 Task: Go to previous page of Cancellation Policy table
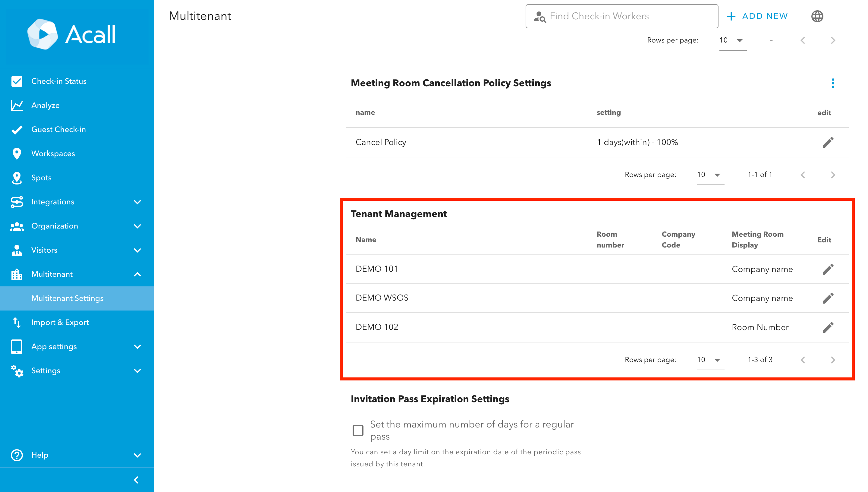tap(803, 175)
